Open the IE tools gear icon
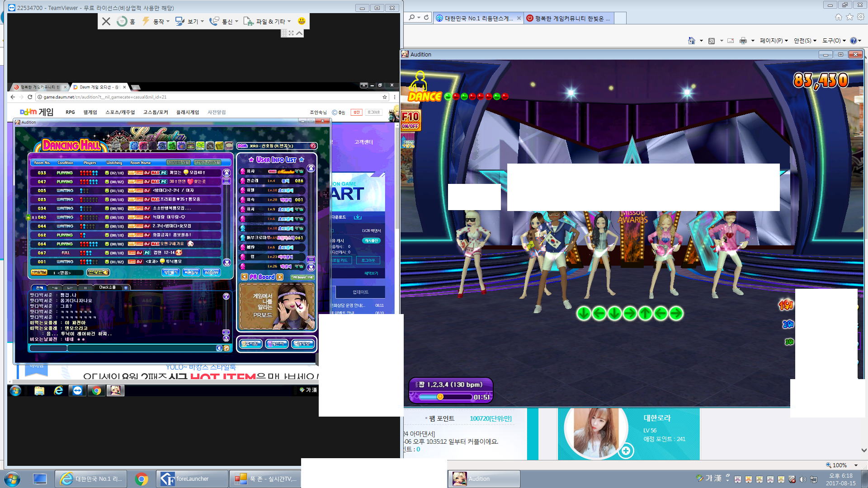This screenshot has width=868, height=488. [861, 17]
